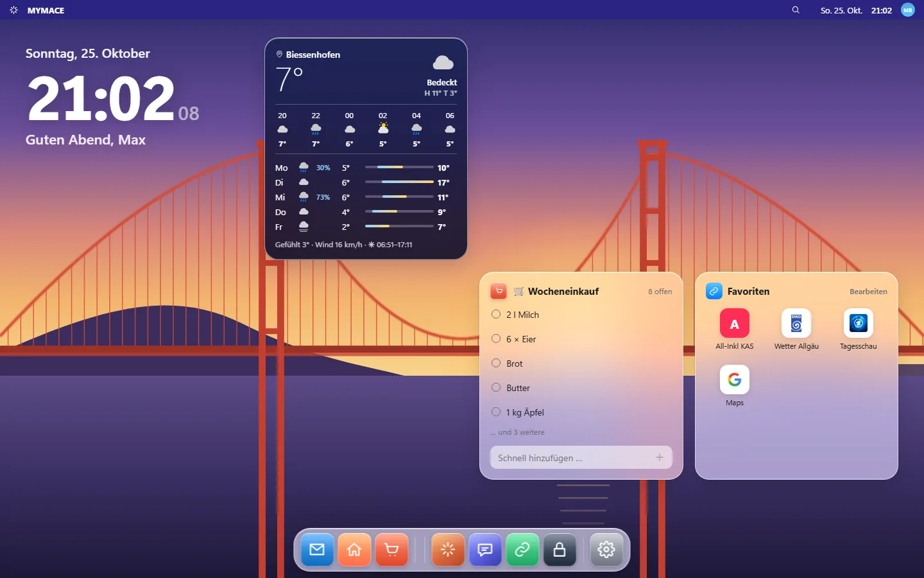The image size is (924, 578).
Task: Open Tagesschau favorite
Action: pyautogui.click(x=859, y=329)
